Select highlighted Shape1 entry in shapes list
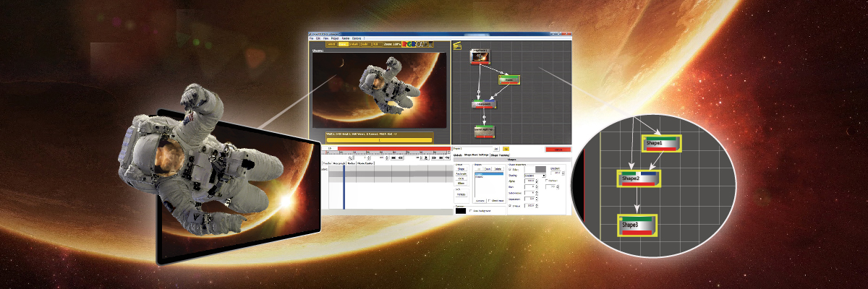The height and width of the screenshot is (289, 868). pos(489,174)
